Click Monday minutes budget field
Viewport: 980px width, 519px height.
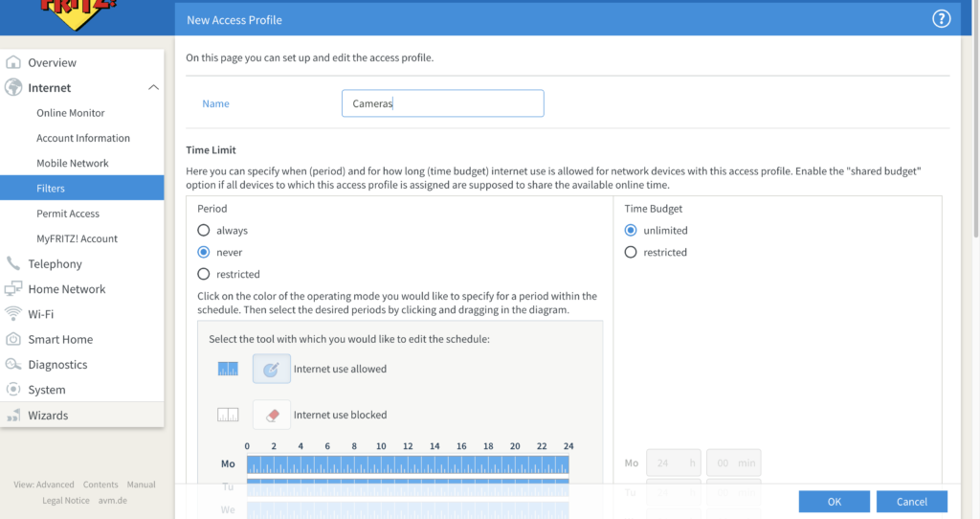[734, 463]
